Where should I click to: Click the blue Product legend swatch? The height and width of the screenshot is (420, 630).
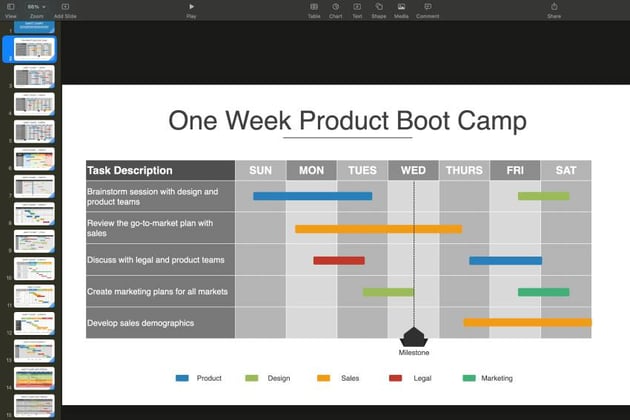[182, 378]
